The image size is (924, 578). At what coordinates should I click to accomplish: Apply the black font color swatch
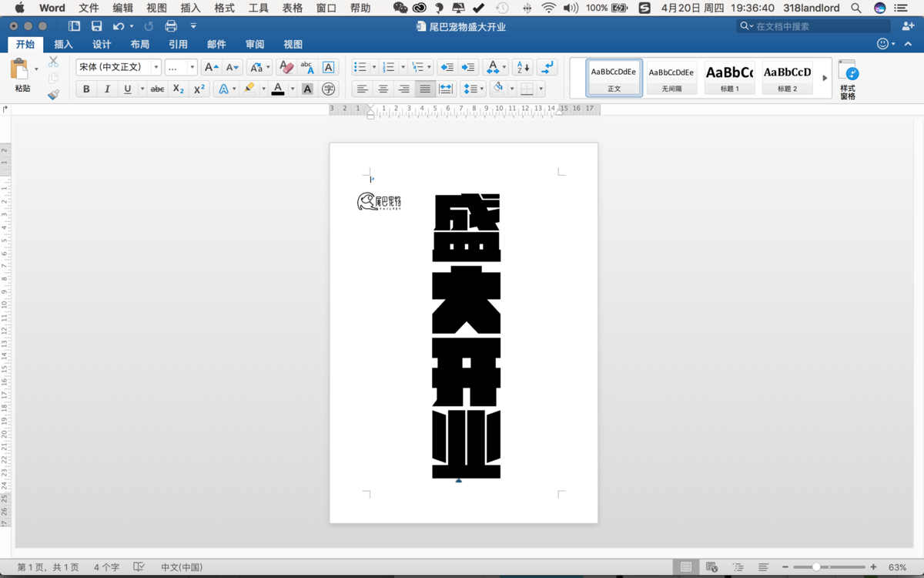tap(278, 89)
